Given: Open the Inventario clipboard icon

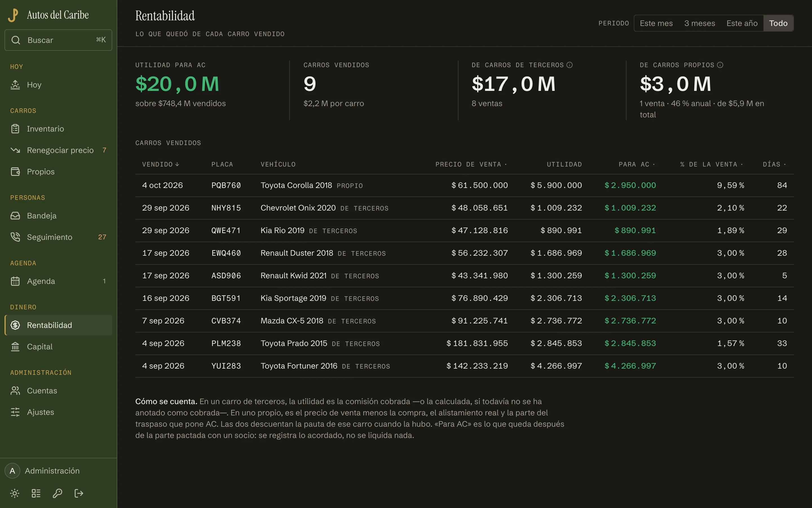Looking at the screenshot, I should pyautogui.click(x=15, y=129).
